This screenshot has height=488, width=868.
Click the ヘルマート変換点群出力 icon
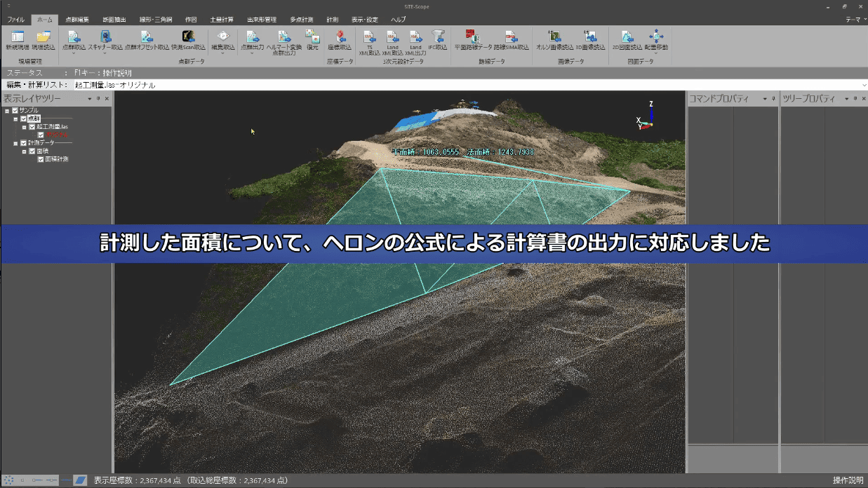pyautogui.click(x=283, y=36)
